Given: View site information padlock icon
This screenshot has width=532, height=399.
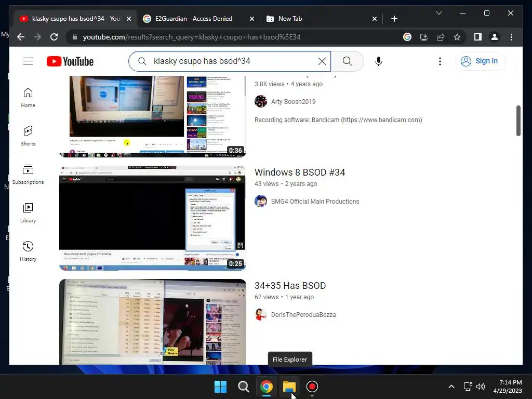Looking at the screenshot, I should 75,37.
